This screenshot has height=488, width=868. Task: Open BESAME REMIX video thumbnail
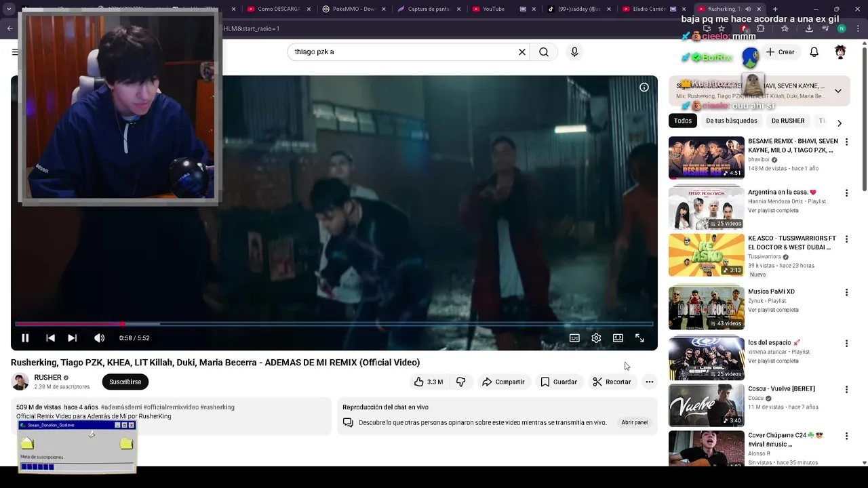point(707,158)
